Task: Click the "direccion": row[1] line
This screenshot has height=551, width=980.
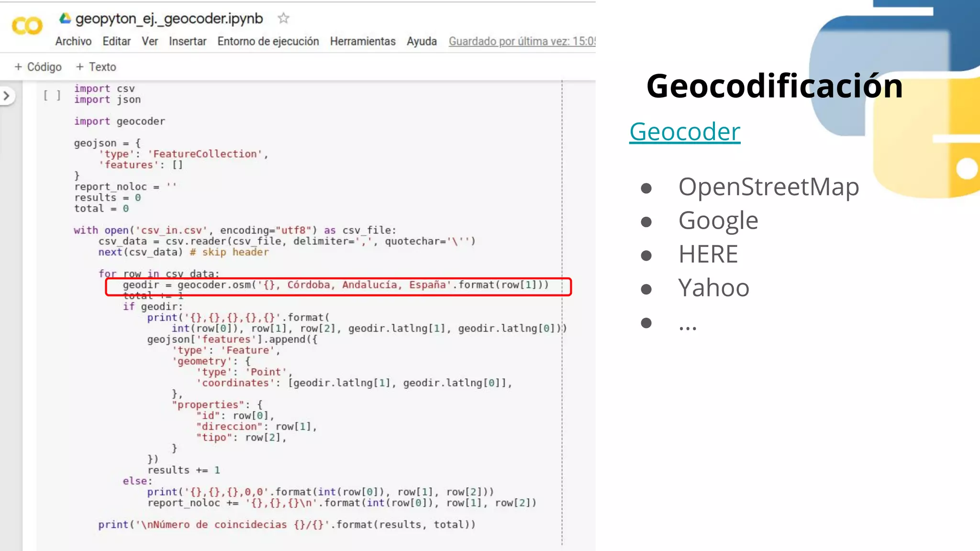Action: click(256, 426)
